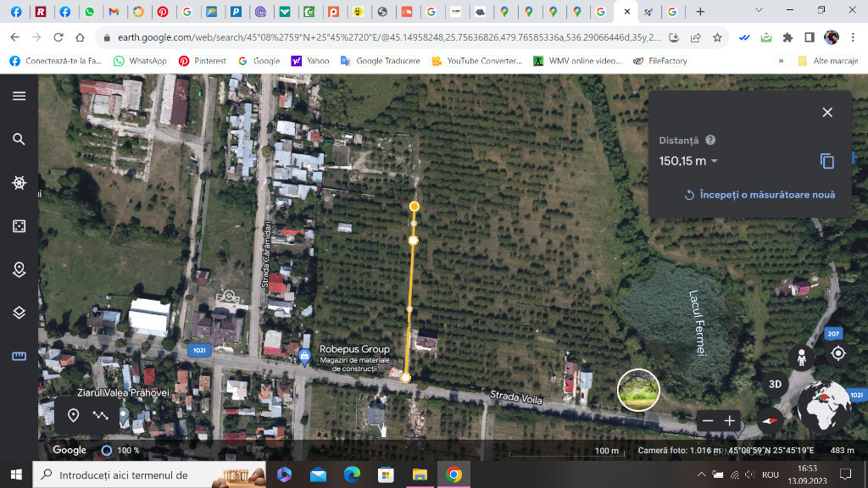
Task: Click the I'm Feeling Lucky dice icon
Action: click(x=19, y=226)
